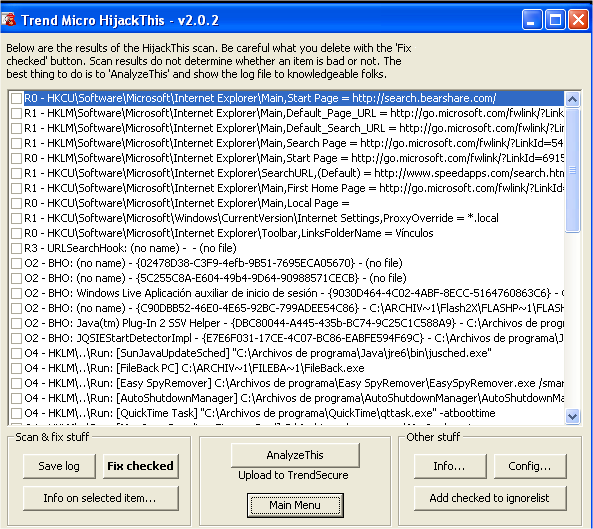The image size is (593, 529).
Task: Maximize the HijackThis window
Action: pos(555,19)
